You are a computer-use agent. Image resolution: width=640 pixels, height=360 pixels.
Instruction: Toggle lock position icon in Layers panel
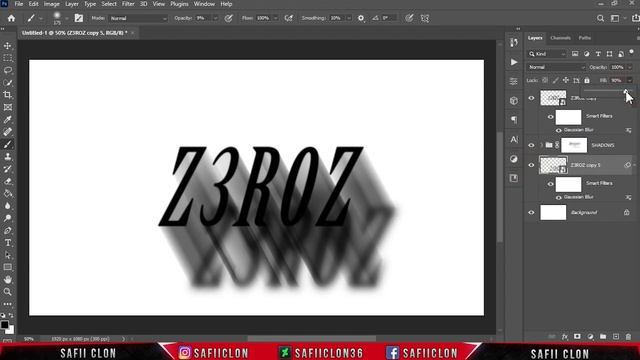[566, 80]
